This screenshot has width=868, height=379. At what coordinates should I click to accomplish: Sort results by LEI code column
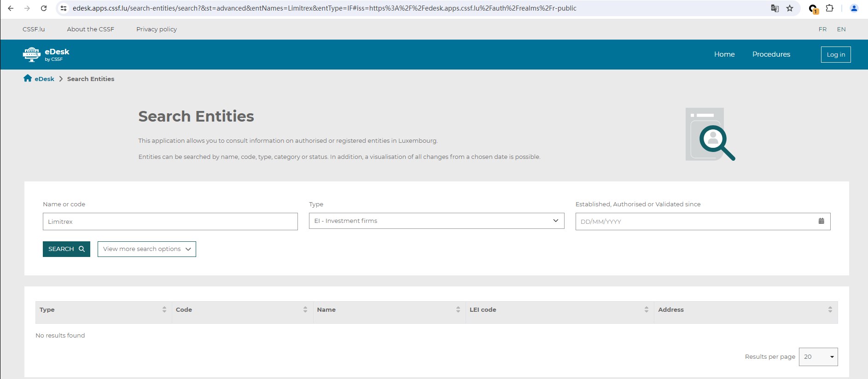646,310
